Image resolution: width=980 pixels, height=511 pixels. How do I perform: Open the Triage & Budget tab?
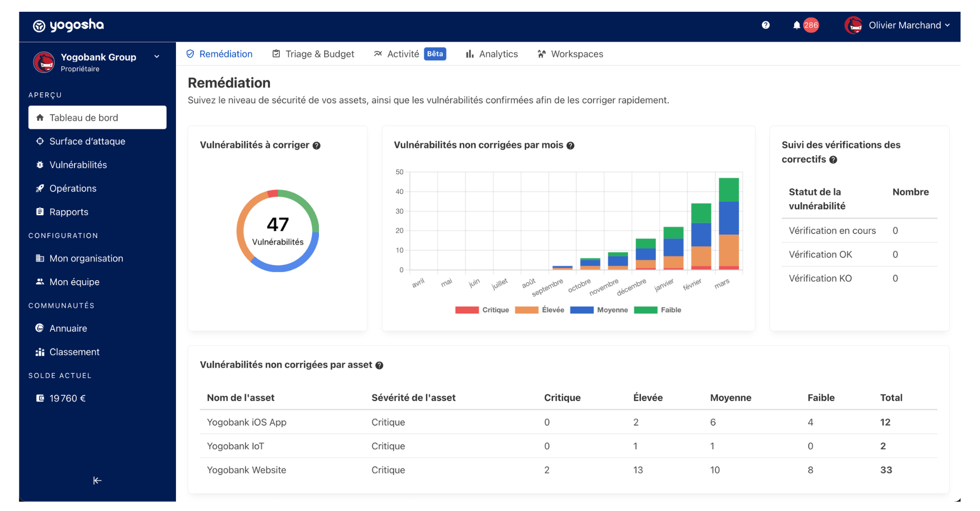click(313, 54)
